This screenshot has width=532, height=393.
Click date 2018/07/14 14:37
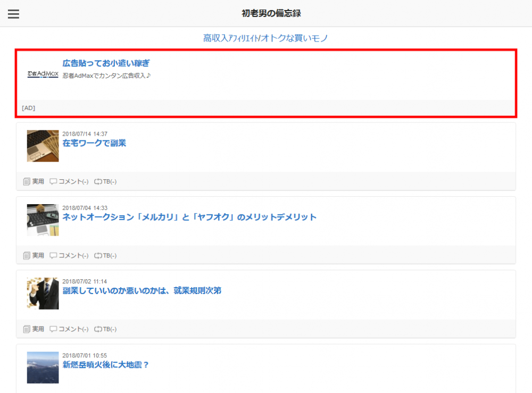(85, 134)
